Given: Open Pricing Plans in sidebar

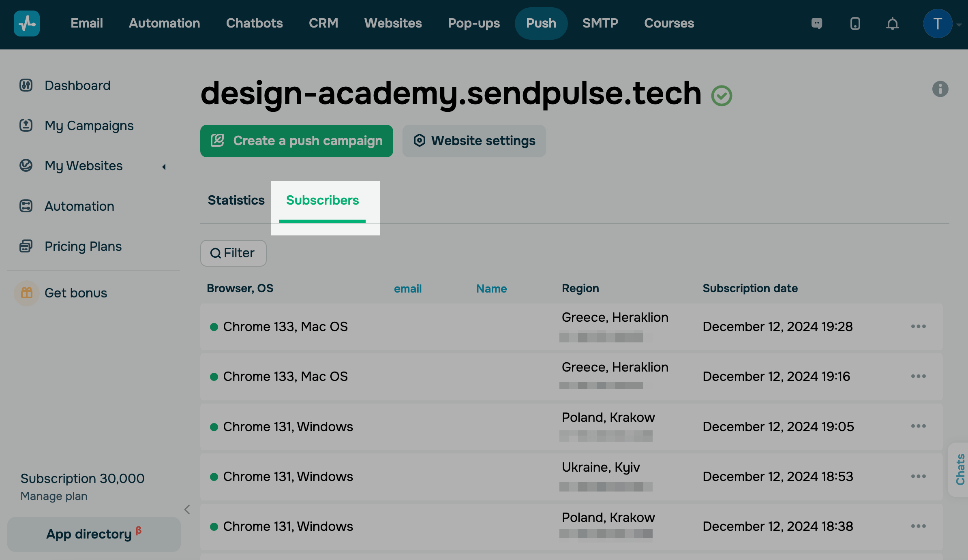Looking at the screenshot, I should click(83, 246).
